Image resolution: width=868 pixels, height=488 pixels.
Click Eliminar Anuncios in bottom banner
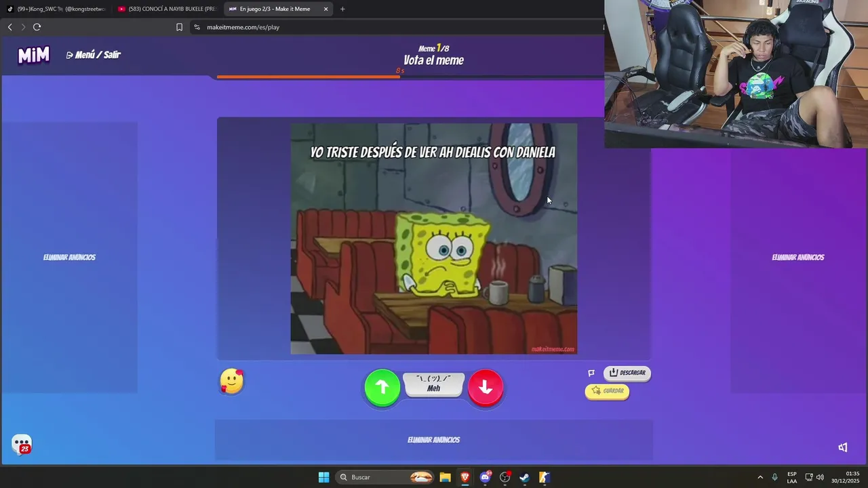(x=433, y=440)
